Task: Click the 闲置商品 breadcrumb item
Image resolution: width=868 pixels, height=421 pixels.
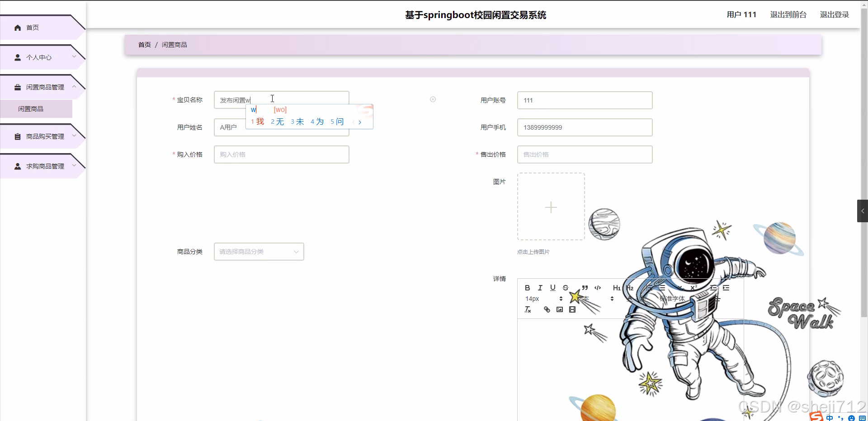Action: [175, 45]
